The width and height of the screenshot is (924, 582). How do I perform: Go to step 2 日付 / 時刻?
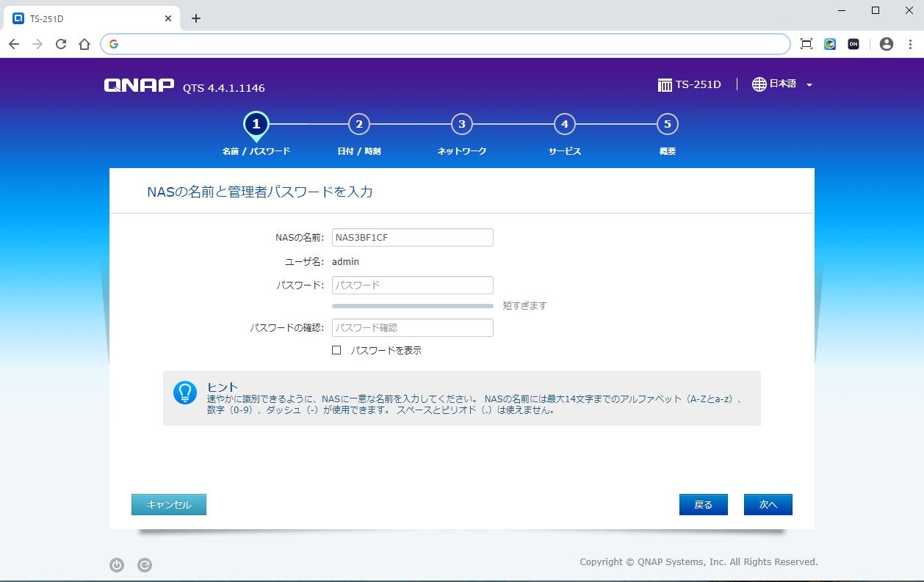click(358, 125)
